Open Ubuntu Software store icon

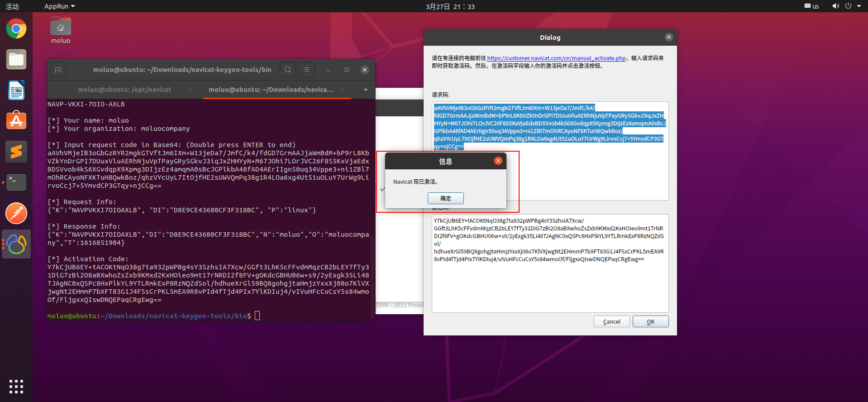tap(16, 121)
